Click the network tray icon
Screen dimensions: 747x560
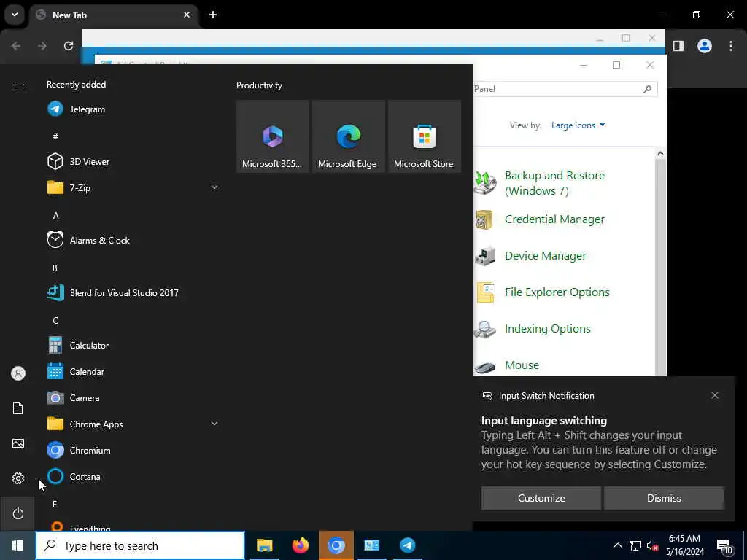point(635,545)
